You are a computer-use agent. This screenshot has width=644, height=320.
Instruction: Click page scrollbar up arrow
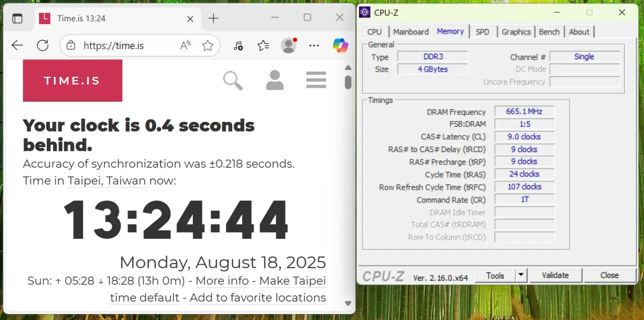click(348, 68)
